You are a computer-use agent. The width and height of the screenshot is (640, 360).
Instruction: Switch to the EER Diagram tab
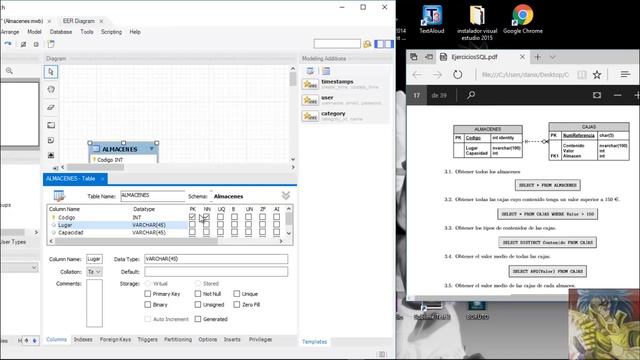78,21
